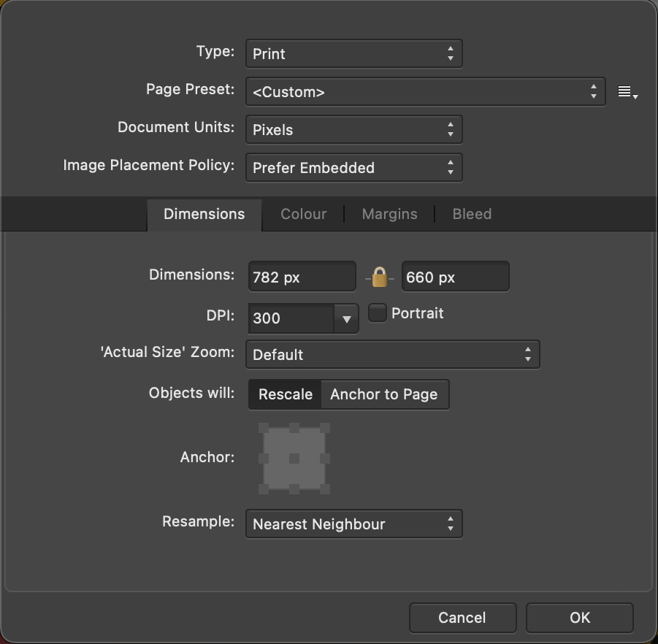Switch to the Colour tab
Screen dimensions: 658x644
tap(303, 214)
